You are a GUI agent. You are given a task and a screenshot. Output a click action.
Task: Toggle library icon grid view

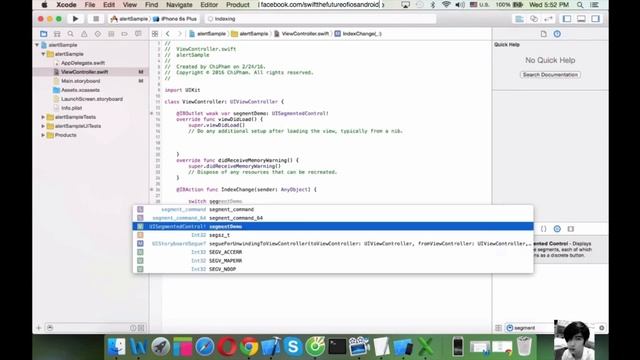tap(498, 328)
